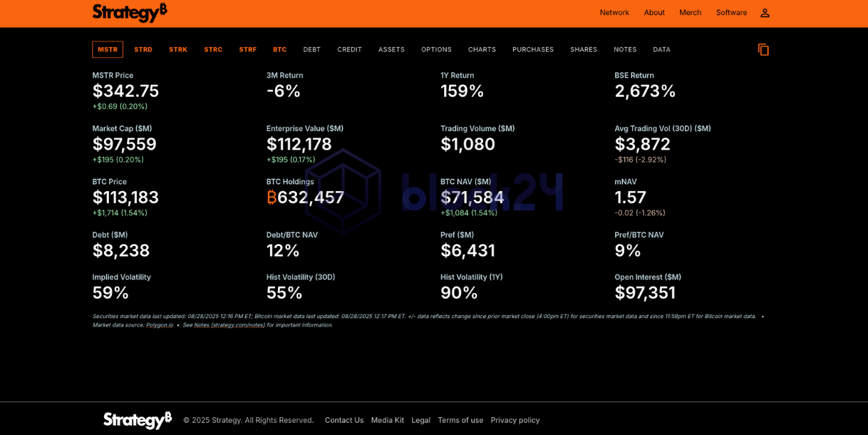Click the Strategy logo in footer
The image size is (868, 435).
138,420
